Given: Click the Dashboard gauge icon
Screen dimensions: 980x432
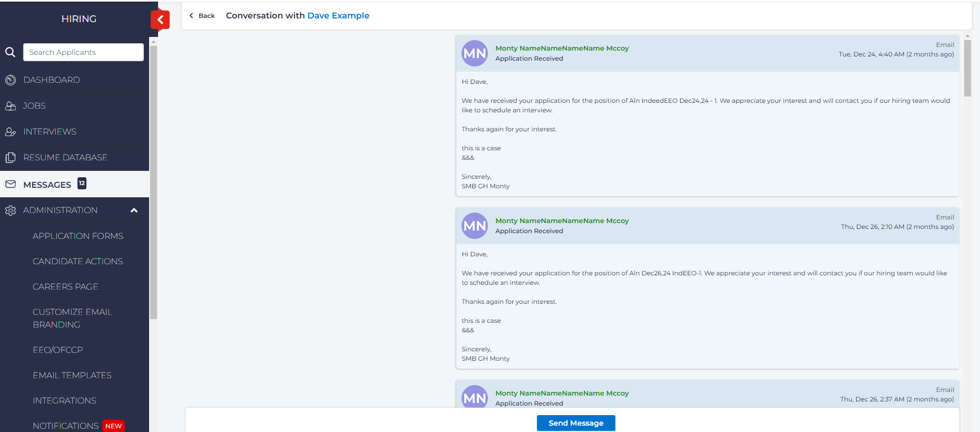Looking at the screenshot, I should pyautogui.click(x=11, y=80).
